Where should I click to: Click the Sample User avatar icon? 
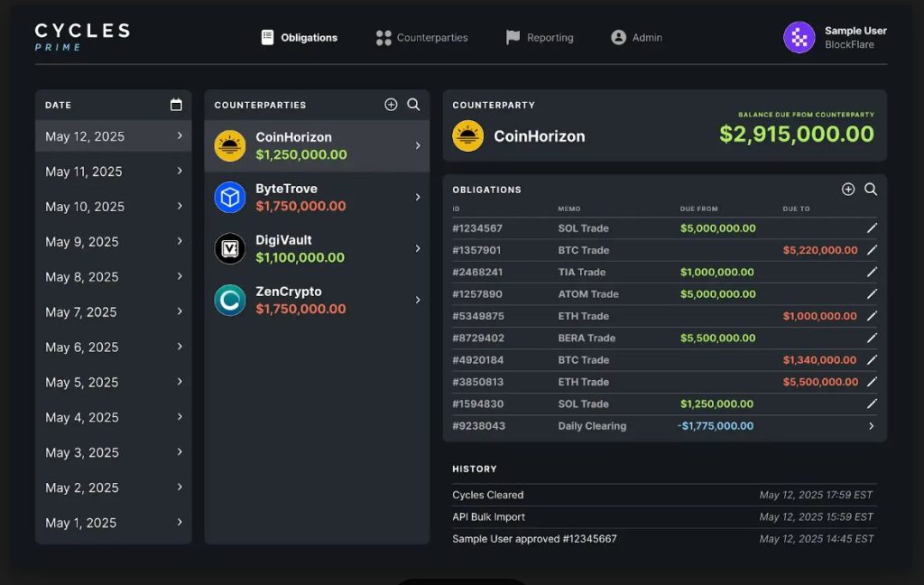point(799,37)
